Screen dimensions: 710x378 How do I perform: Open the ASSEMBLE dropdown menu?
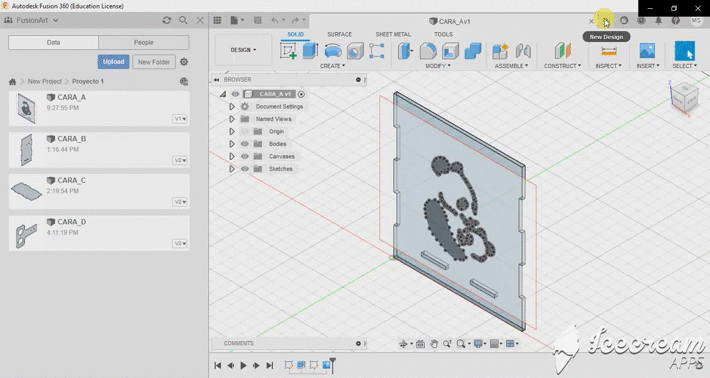coord(511,66)
